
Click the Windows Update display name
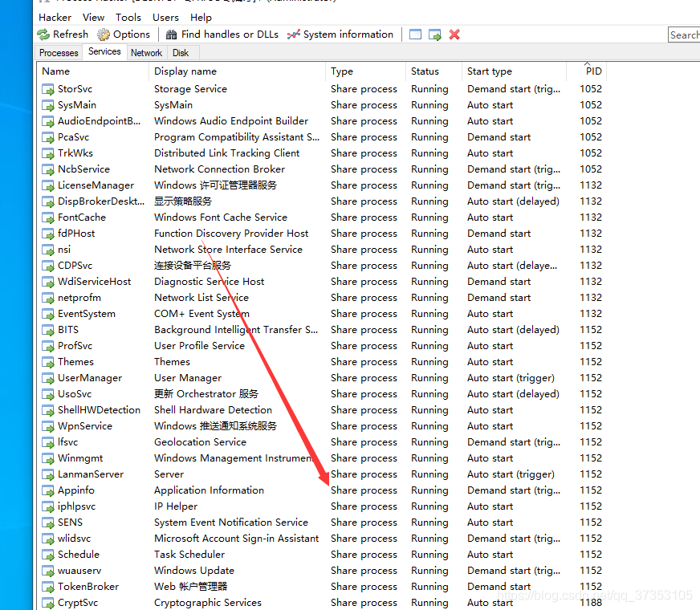click(x=194, y=571)
